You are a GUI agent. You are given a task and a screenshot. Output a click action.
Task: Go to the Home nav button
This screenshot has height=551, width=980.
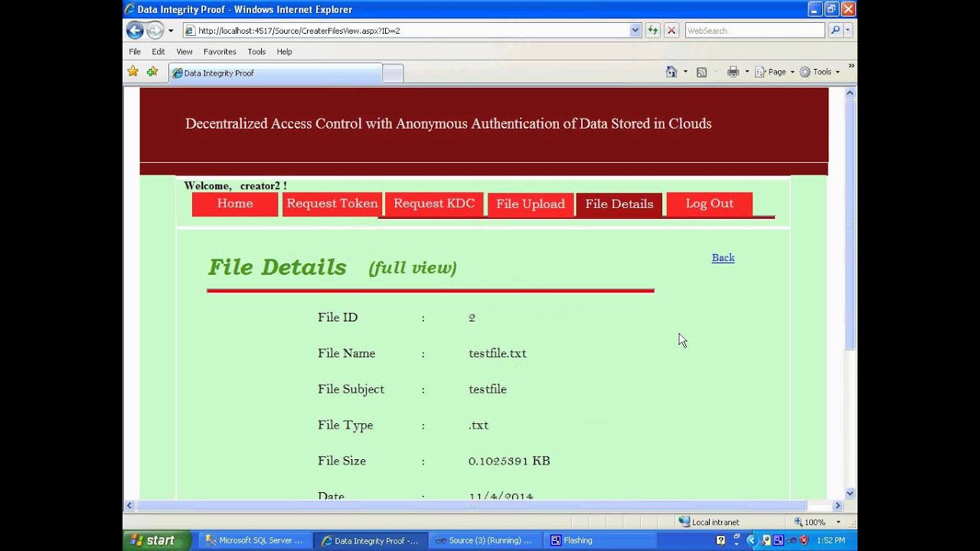[x=235, y=204]
